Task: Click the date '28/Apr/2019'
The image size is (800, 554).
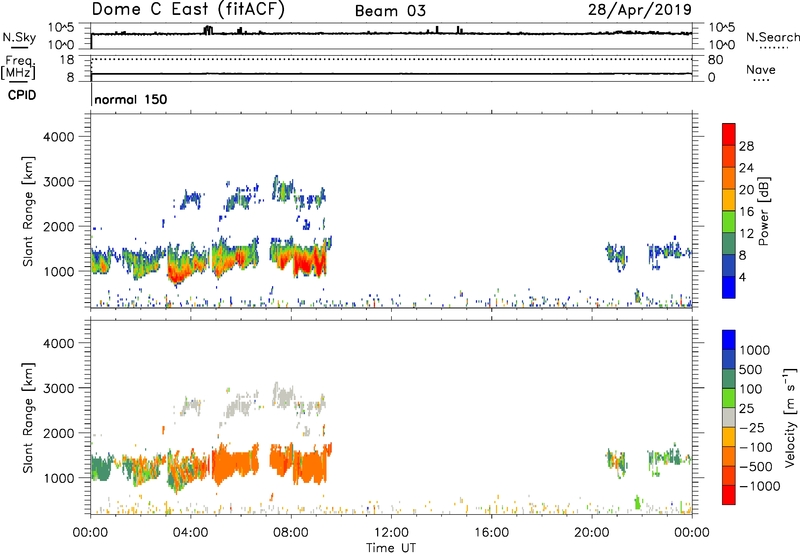Action: [640, 10]
